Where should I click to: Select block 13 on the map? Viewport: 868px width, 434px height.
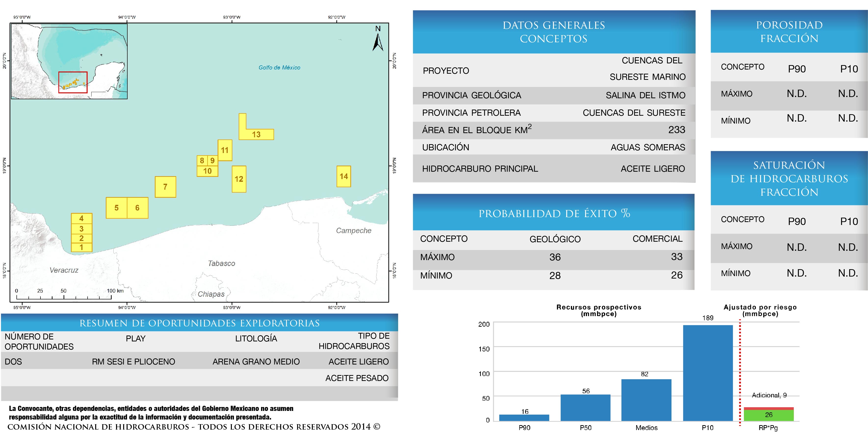pyautogui.click(x=256, y=134)
